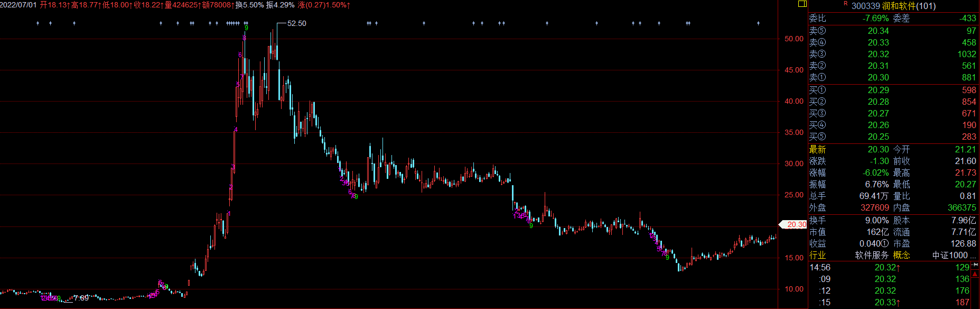Open the last info marker near chart's right edge
This screenshot has height=309, width=980.
tap(758, 23)
